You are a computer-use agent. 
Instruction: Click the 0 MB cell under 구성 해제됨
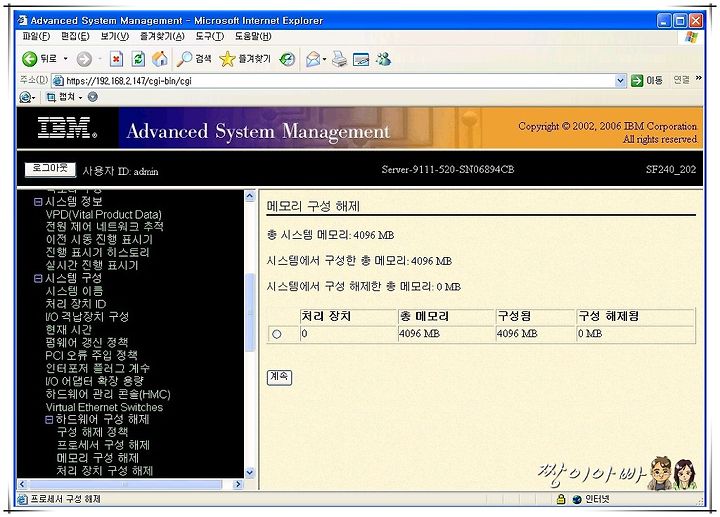click(635, 334)
